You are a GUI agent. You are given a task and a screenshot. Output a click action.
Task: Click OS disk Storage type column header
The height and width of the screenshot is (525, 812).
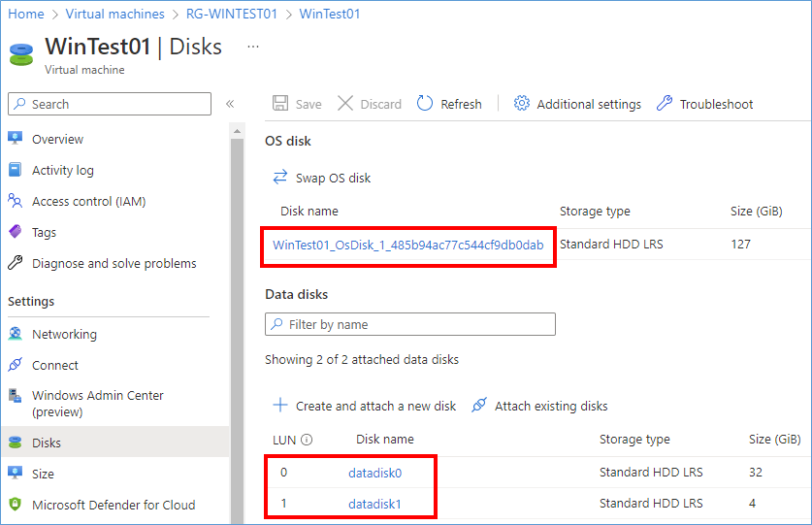click(595, 212)
